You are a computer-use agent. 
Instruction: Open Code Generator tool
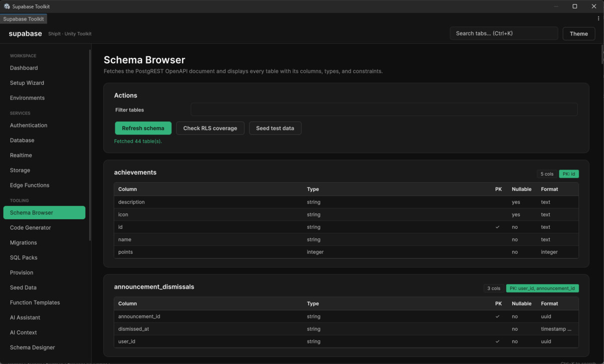[x=44, y=228]
